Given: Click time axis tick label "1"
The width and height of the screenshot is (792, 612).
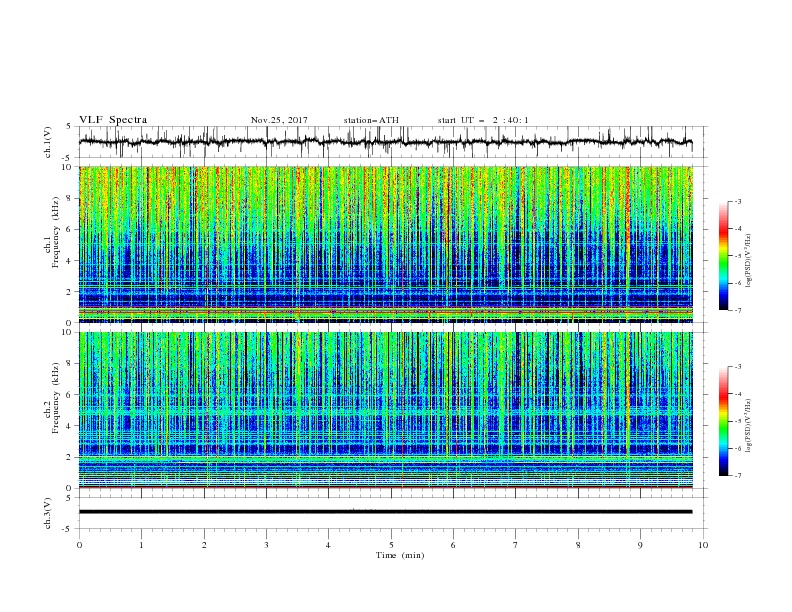Looking at the screenshot, I should [x=141, y=545].
